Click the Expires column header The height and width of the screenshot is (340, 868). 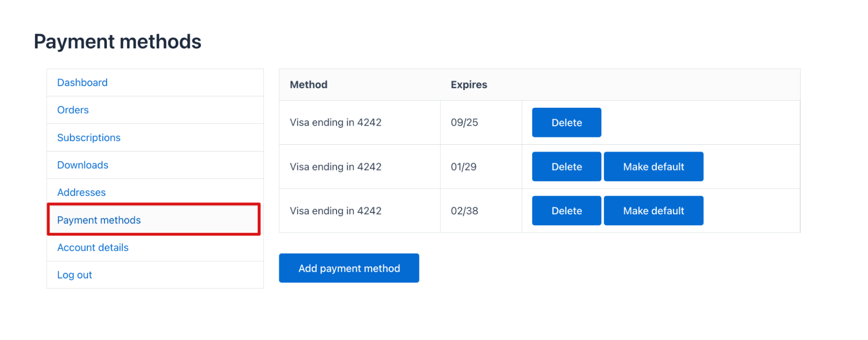[469, 85]
